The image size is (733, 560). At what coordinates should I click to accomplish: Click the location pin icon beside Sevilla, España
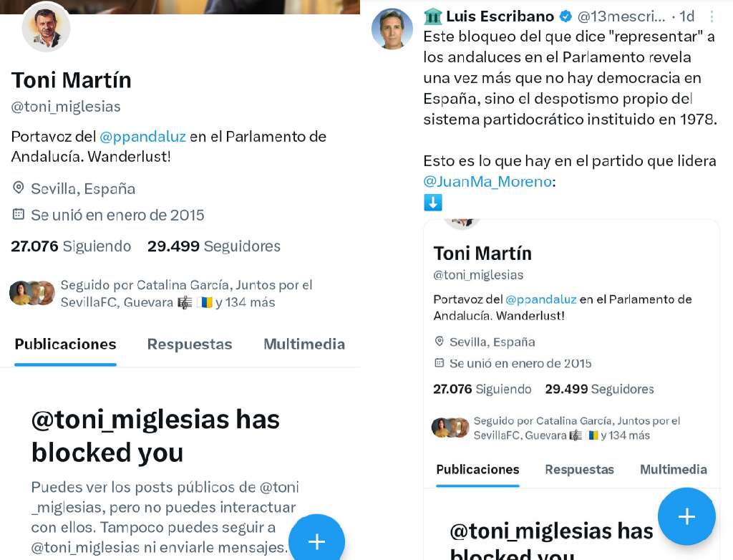coord(18,188)
